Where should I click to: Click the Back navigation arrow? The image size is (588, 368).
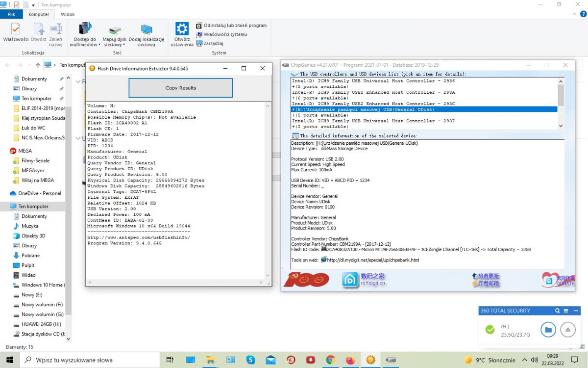pos(8,65)
